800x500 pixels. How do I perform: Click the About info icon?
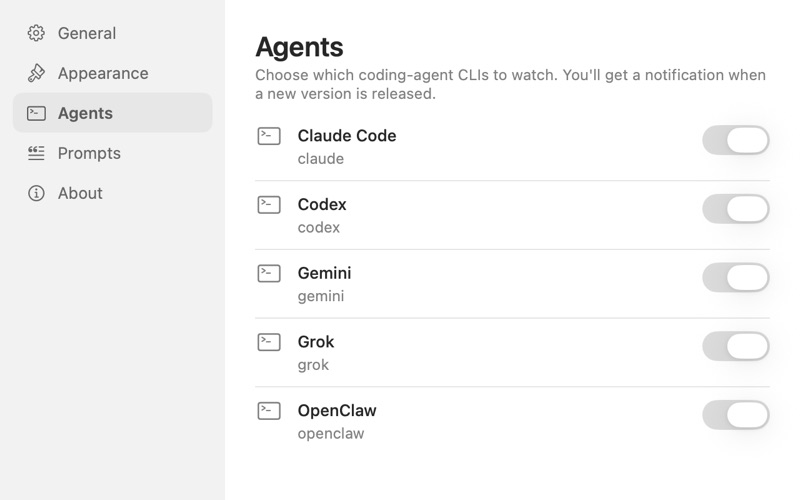pos(36,193)
